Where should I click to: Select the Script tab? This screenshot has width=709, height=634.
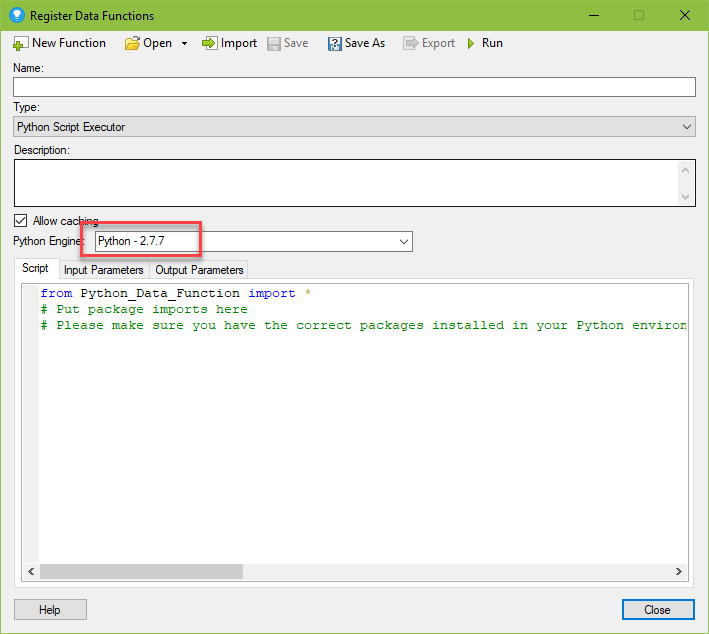click(35, 268)
